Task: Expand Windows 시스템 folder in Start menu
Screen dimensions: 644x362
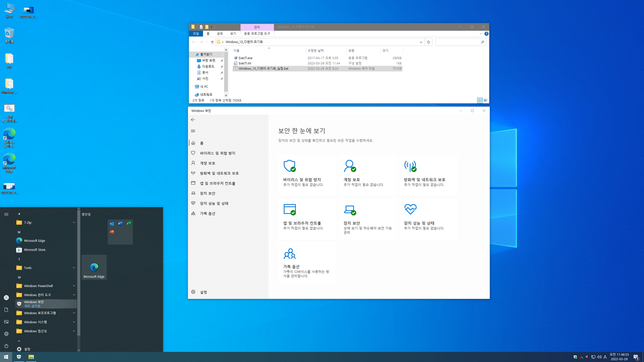Action: click(46, 322)
